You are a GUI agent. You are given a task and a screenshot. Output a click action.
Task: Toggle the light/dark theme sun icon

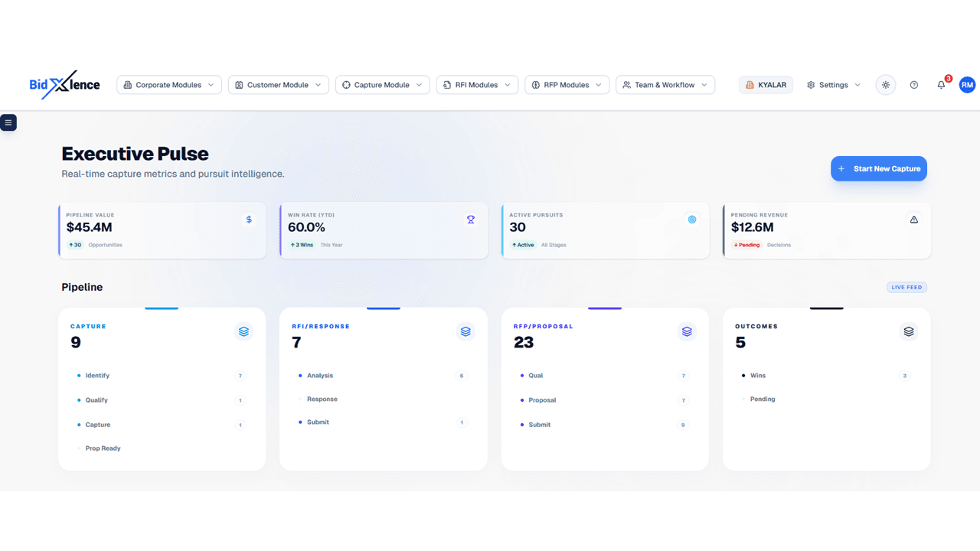click(x=886, y=85)
